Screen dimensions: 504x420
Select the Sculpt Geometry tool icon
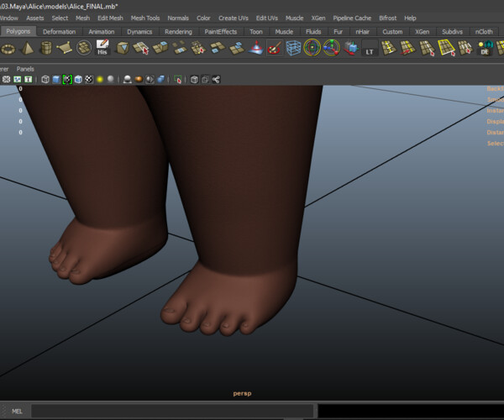coord(256,48)
